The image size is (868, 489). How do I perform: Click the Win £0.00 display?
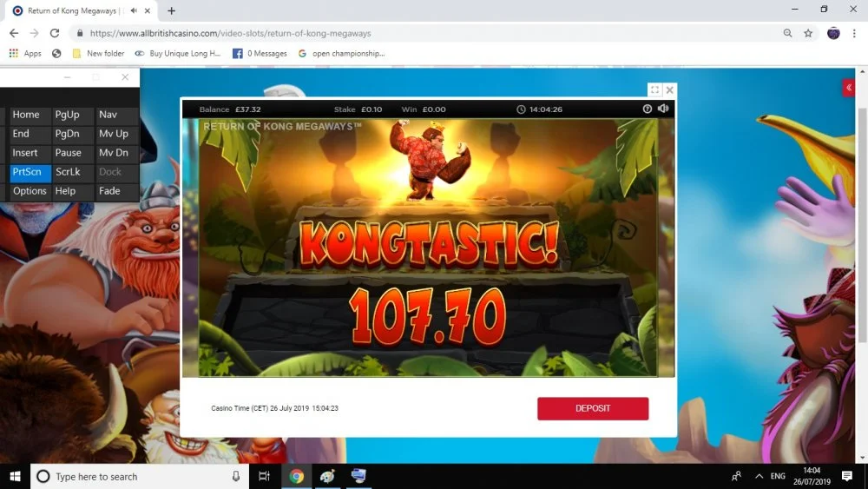click(x=424, y=109)
